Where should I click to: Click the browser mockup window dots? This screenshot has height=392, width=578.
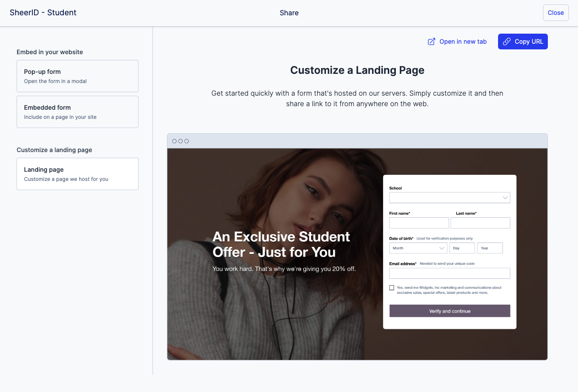180,141
